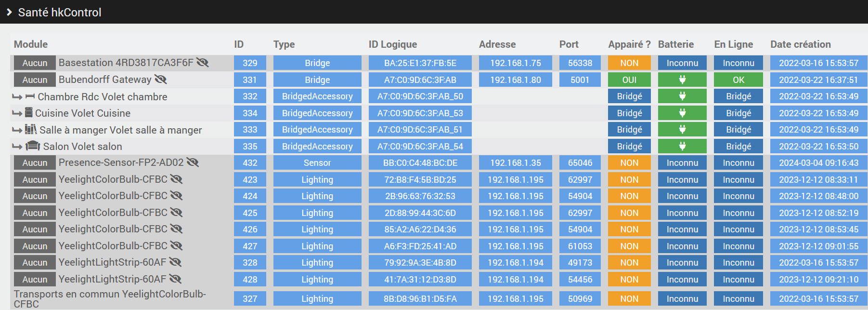Click the En Ligne column header

click(x=734, y=44)
